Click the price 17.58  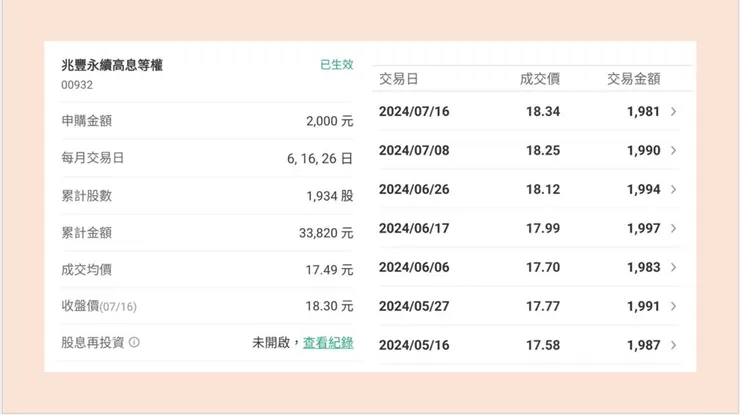click(x=543, y=345)
